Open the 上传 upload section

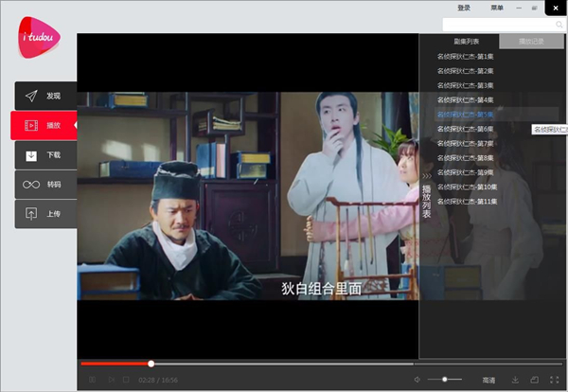tap(46, 214)
